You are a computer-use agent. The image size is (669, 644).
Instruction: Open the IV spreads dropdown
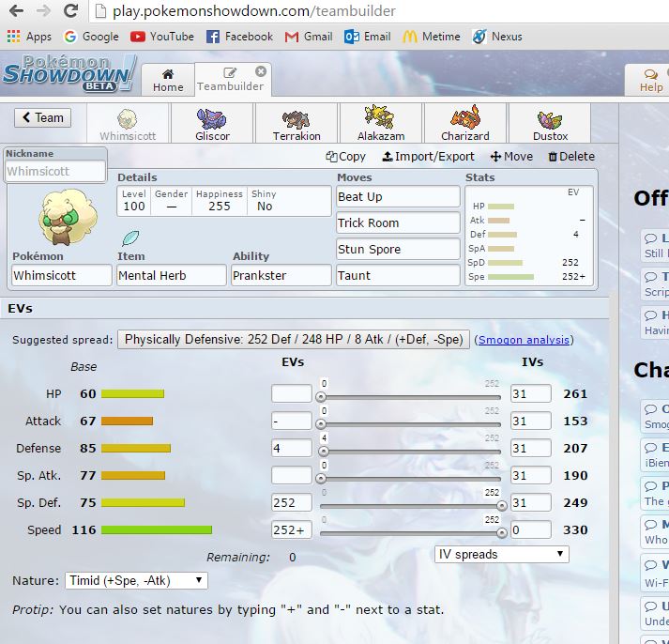coord(502,554)
